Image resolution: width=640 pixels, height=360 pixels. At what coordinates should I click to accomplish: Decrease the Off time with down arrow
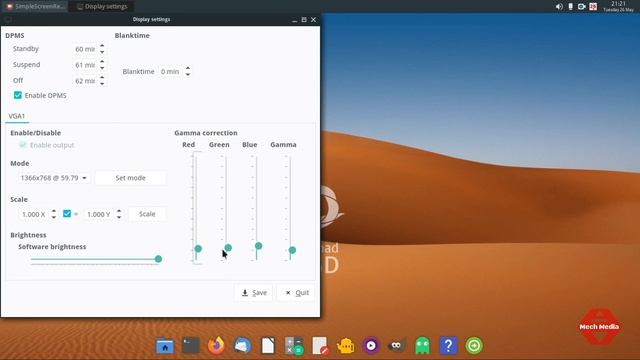[x=102, y=84]
